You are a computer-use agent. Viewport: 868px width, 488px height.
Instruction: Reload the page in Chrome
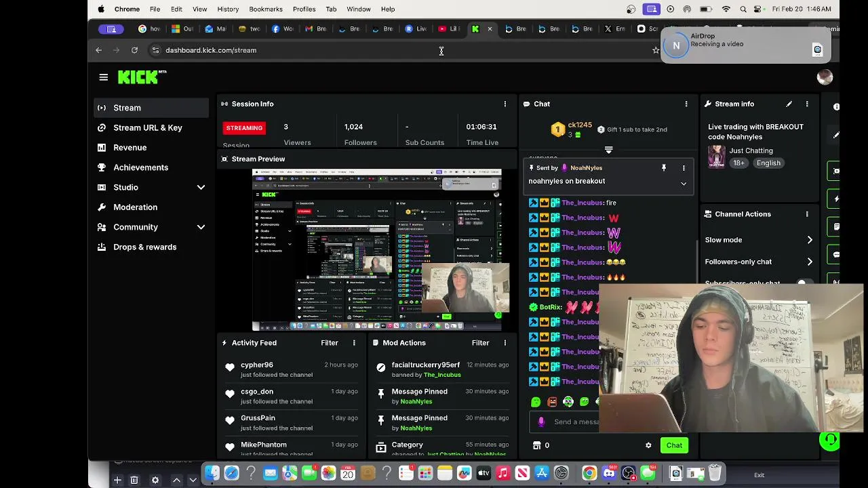point(134,50)
